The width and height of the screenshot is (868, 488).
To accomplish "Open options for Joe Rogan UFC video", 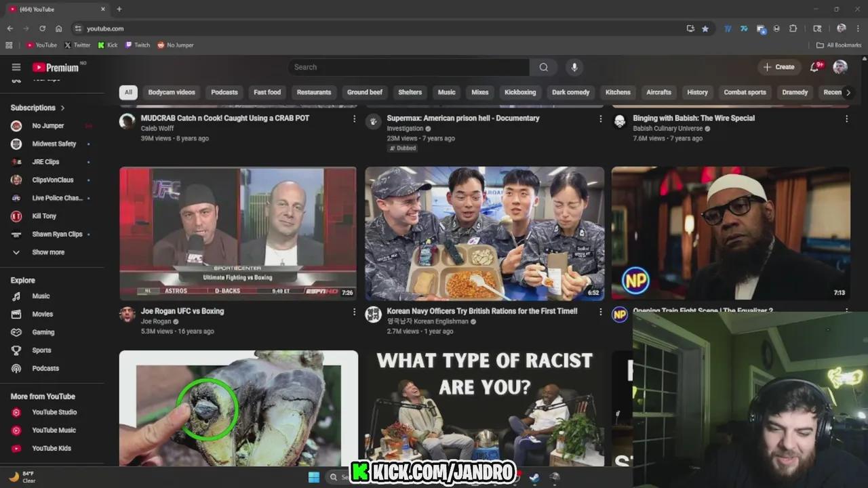I will (354, 312).
